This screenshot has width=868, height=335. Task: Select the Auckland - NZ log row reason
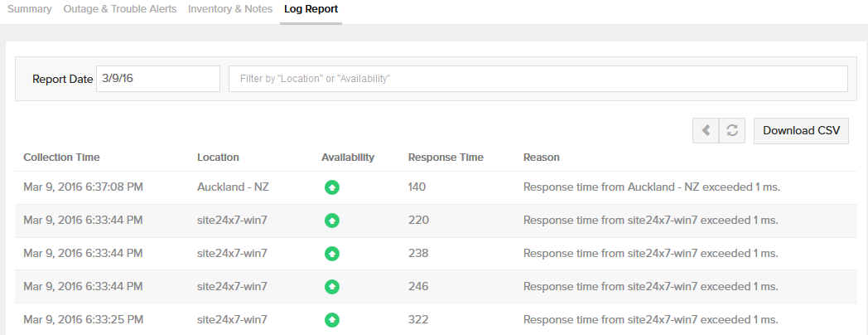[x=652, y=187]
